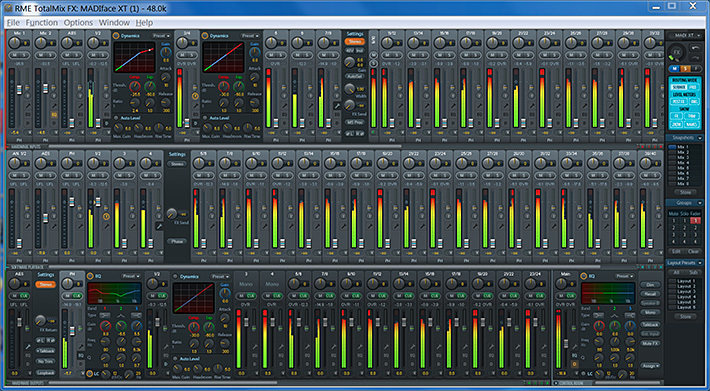Open the Function menu
The image size is (710, 391).
pos(42,23)
